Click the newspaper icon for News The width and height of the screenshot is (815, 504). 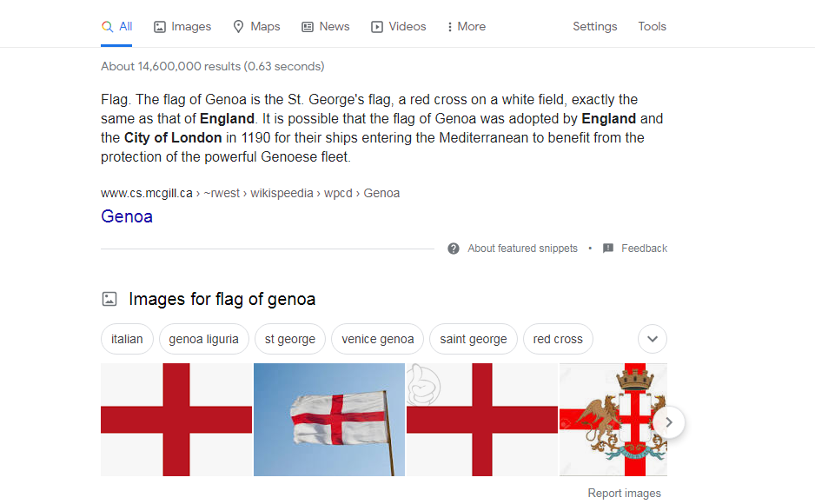308,26
